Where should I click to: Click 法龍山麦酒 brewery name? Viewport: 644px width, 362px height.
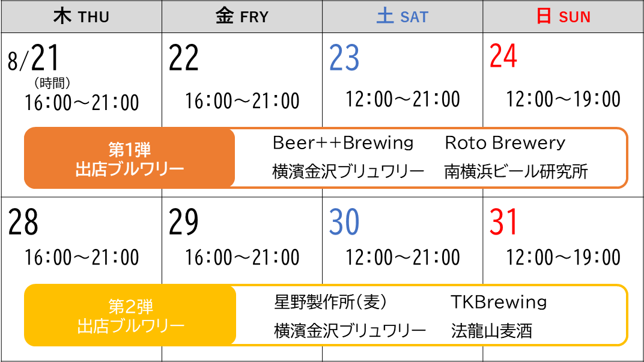(491, 331)
